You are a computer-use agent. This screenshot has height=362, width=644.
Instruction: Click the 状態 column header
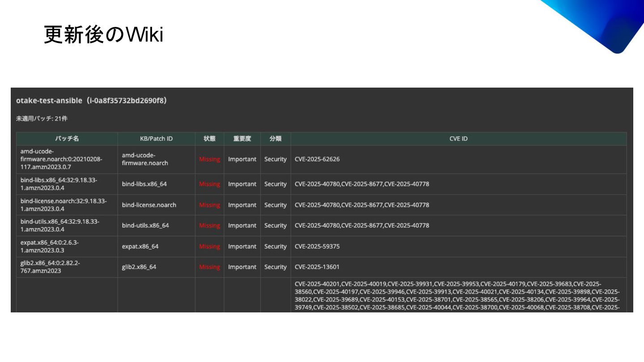coord(209,139)
